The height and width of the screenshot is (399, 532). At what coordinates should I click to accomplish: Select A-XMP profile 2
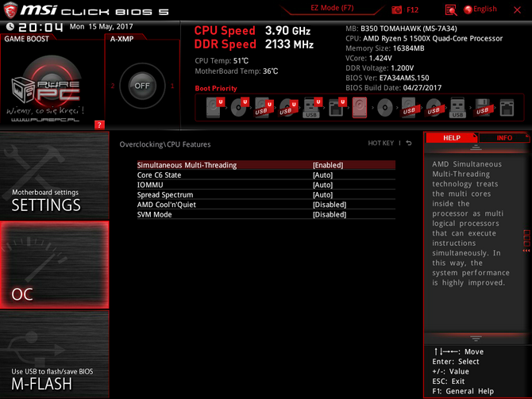(x=113, y=86)
